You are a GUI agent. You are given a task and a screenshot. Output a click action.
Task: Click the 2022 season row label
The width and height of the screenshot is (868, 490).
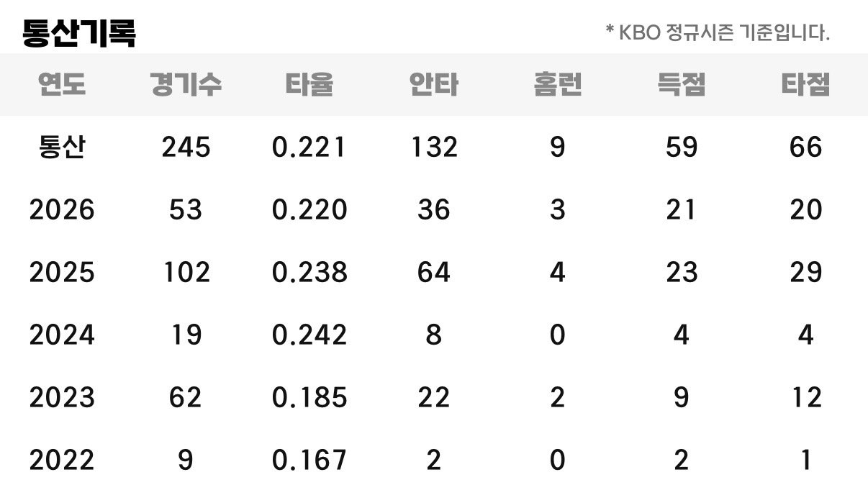pyautogui.click(x=62, y=460)
